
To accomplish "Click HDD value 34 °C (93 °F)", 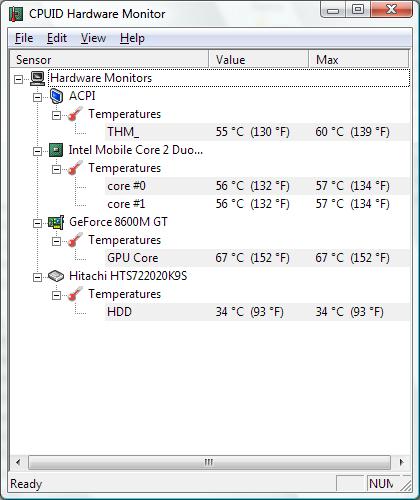I will click(249, 312).
